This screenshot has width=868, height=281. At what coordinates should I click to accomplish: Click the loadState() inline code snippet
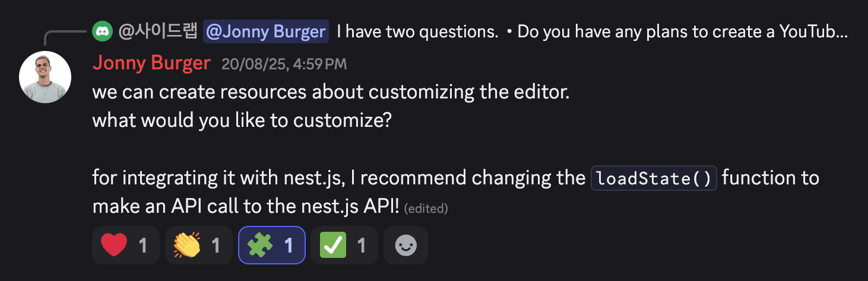[x=654, y=178]
